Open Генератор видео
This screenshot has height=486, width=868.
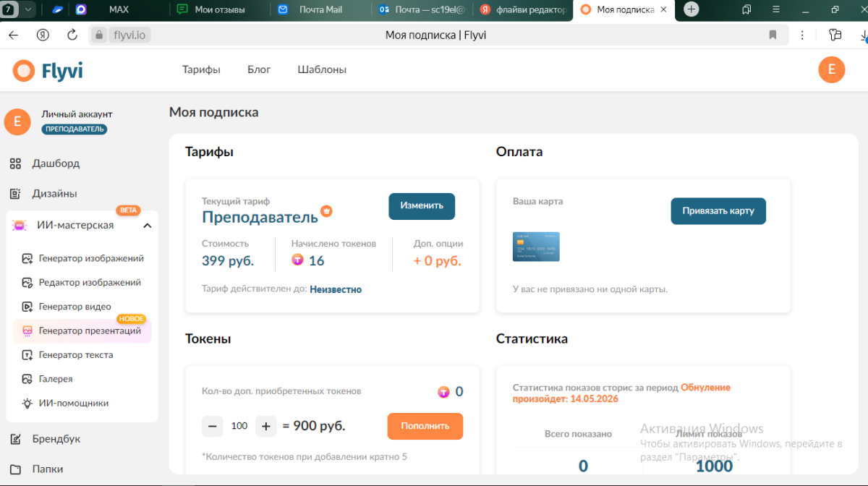(75, 307)
